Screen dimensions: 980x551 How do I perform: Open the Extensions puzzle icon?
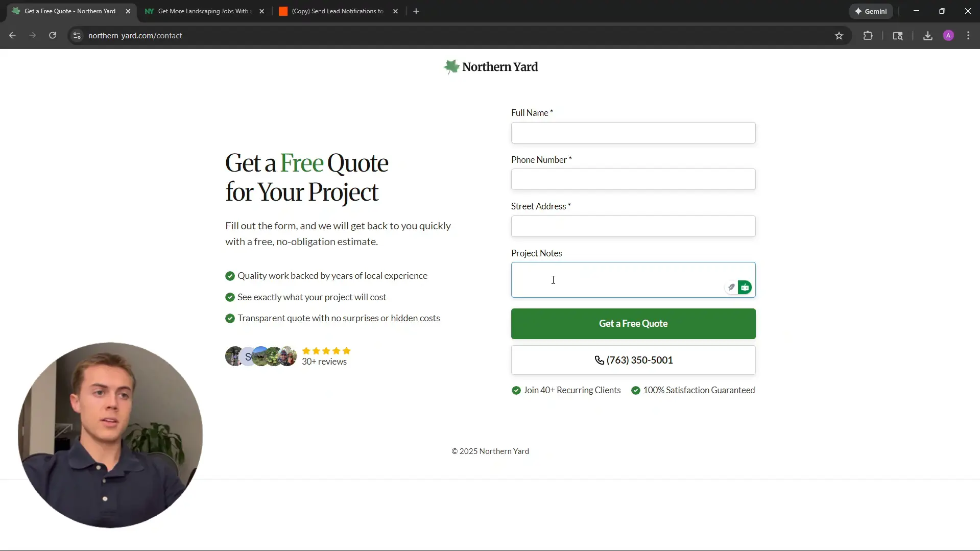pos(868,35)
